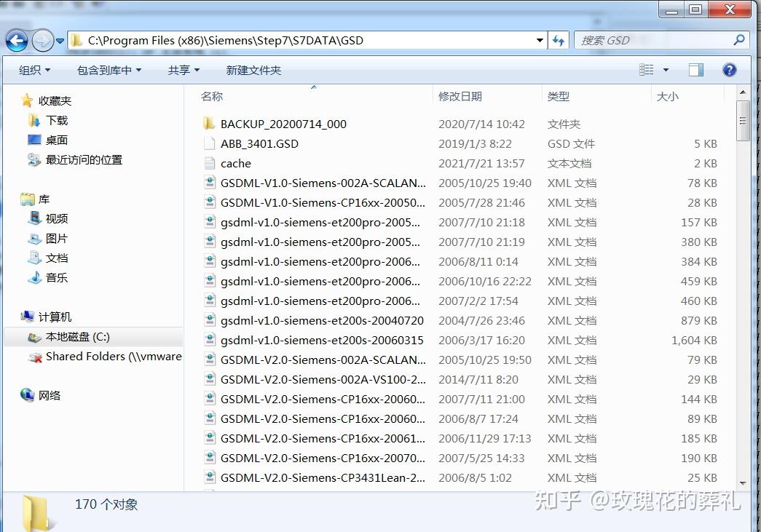Viewport: 761px width, 532px height.
Task: Select 库 in navigation pane
Action: [44, 199]
